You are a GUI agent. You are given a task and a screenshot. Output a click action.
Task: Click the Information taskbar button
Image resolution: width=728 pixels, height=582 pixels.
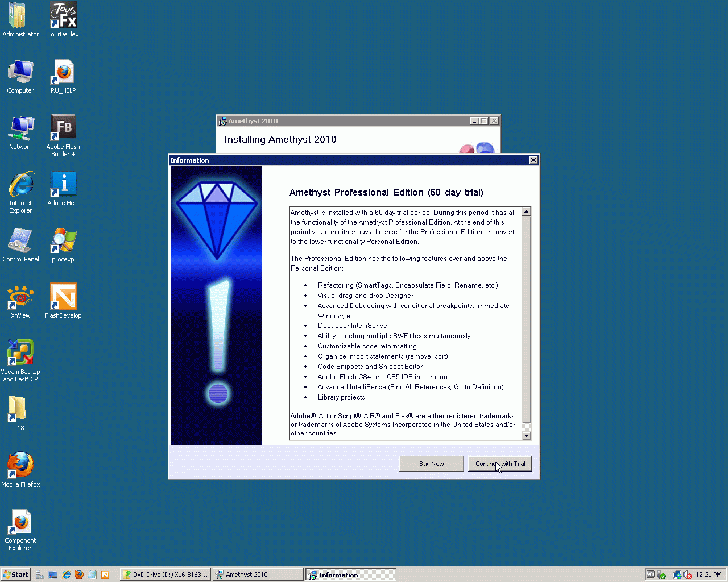(351, 575)
